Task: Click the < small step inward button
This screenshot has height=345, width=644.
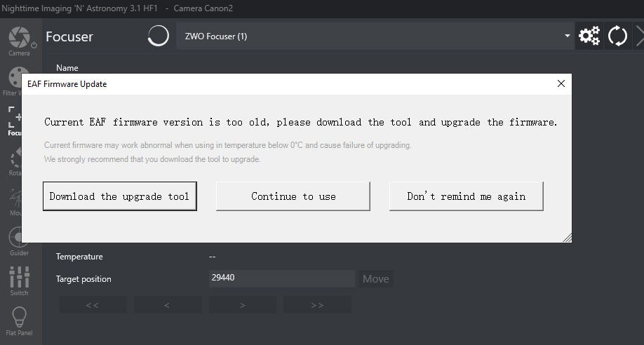Action: tap(167, 305)
